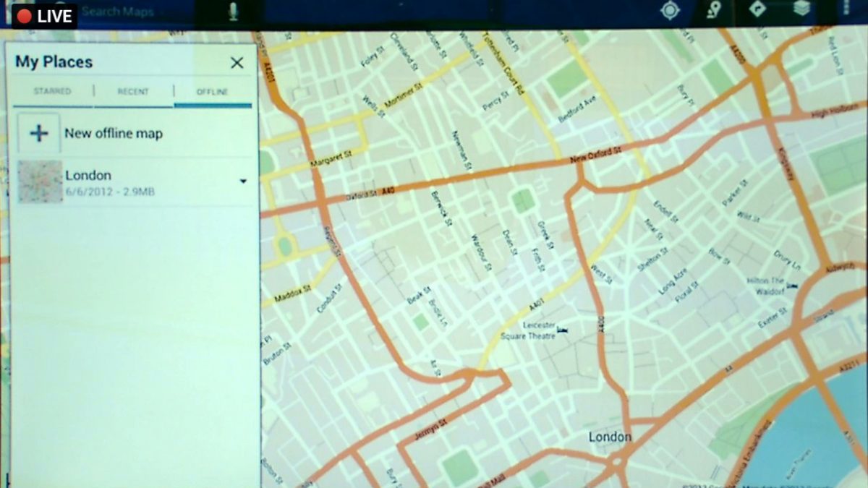The width and height of the screenshot is (868, 488).
Task: Click the London city label on map
Action: (609, 437)
